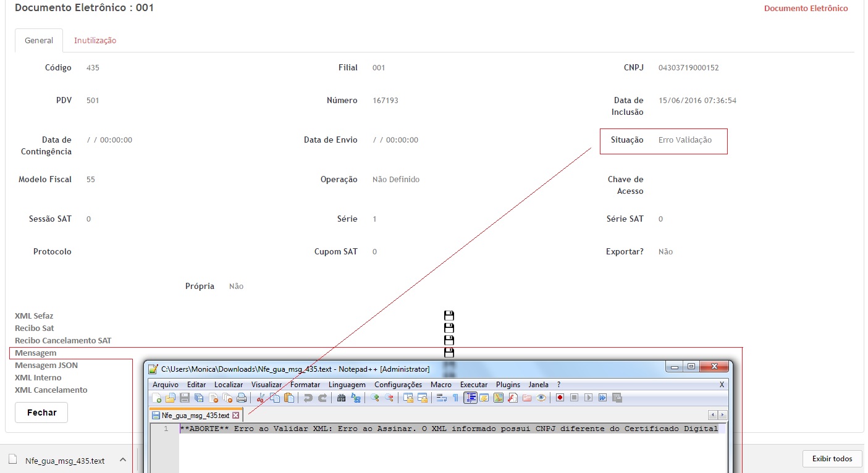
Task: Download the Recibo Sat file via save icon
Action: 449,328
